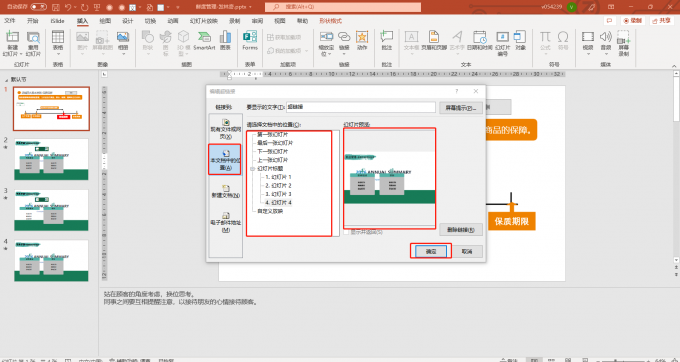Click the Link (链接) chain icon

(x=344, y=37)
